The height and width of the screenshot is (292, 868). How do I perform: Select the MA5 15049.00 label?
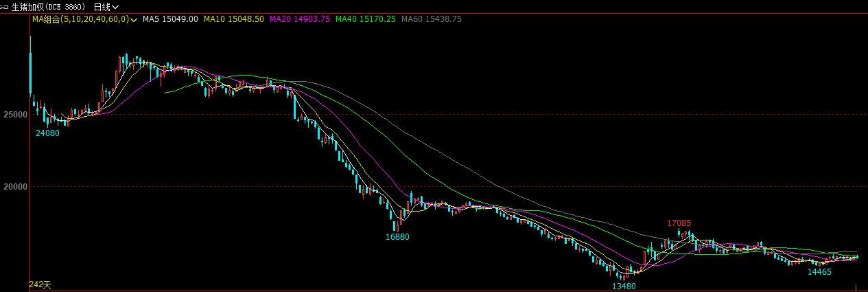tap(170, 19)
